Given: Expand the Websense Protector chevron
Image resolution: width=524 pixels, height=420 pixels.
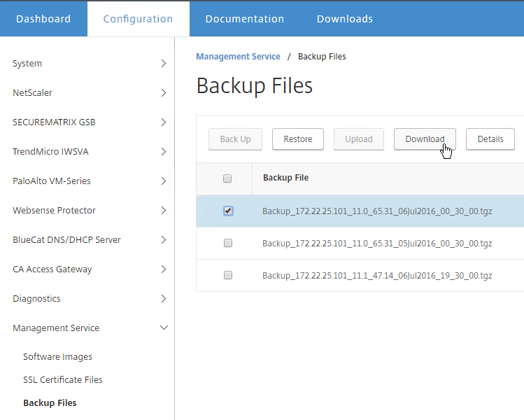Looking at the screenshot, I should tap(164, 210).
